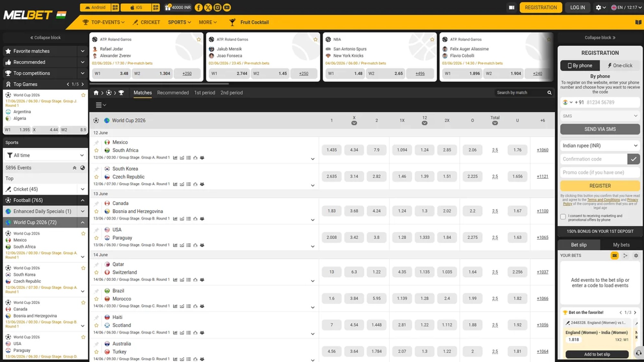Screen dimensions: 644x362
Task: Open the Instagram social icon
Action: [x=217, y=7]
